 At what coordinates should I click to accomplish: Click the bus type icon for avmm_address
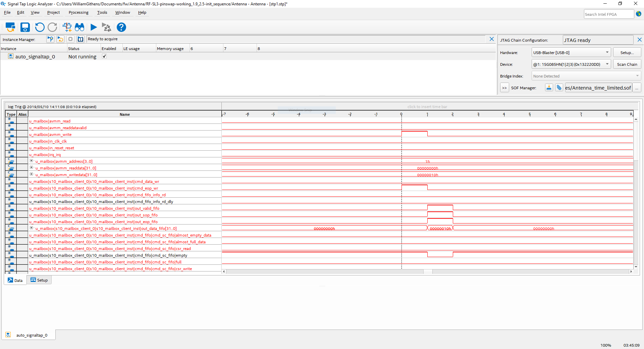pos(11,161)
